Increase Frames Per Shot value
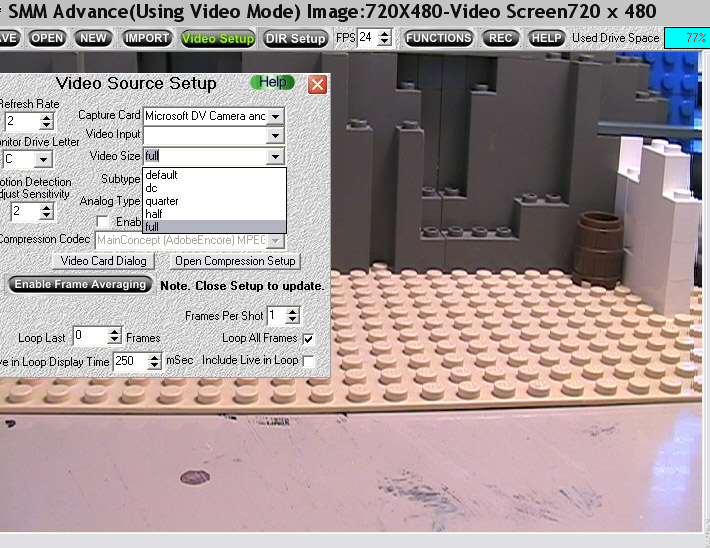This screenshot has width=710, height=548. [293, 312]
